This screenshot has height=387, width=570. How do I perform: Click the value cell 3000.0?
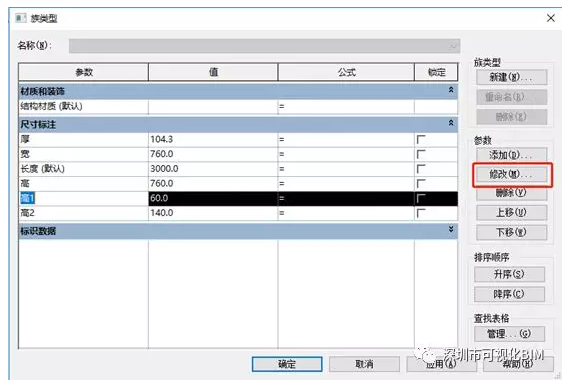tap(213, 169)
